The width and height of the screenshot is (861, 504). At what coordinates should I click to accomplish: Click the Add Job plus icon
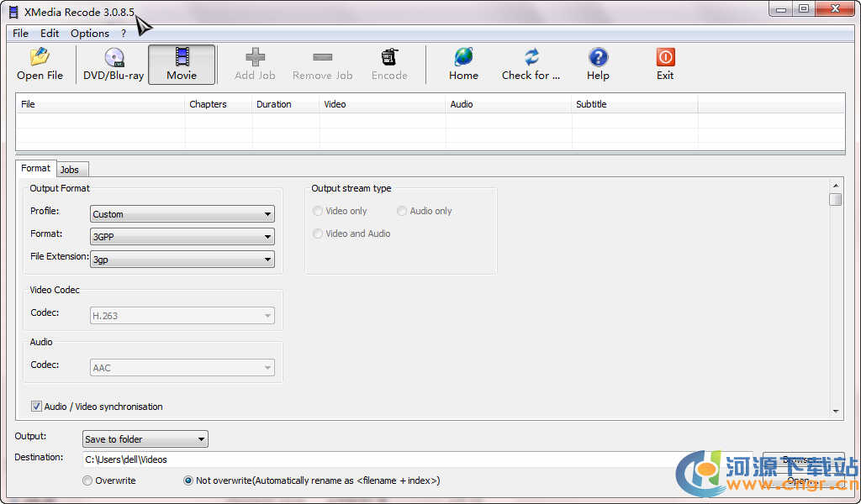(x=255, y=57)
